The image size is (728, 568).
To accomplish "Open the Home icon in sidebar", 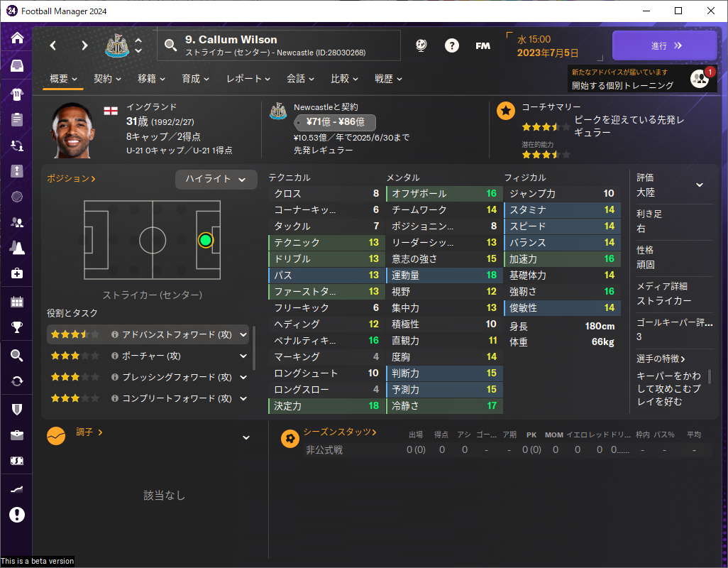I will tap(17, 38).
